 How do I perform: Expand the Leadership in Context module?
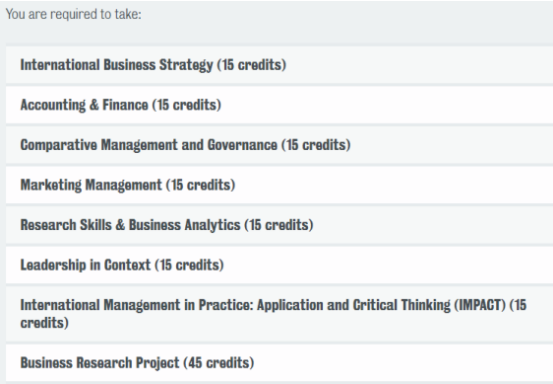coord(279,265)
